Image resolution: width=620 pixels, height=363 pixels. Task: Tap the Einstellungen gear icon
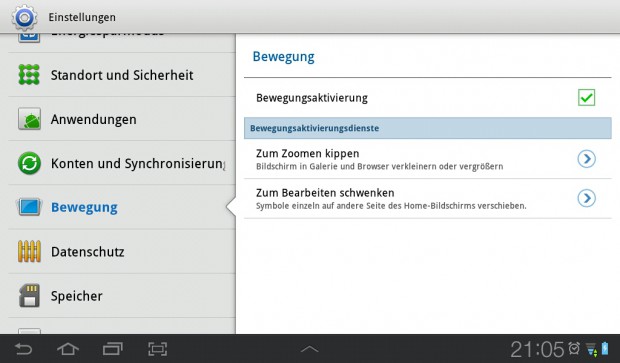coord(24,17)
